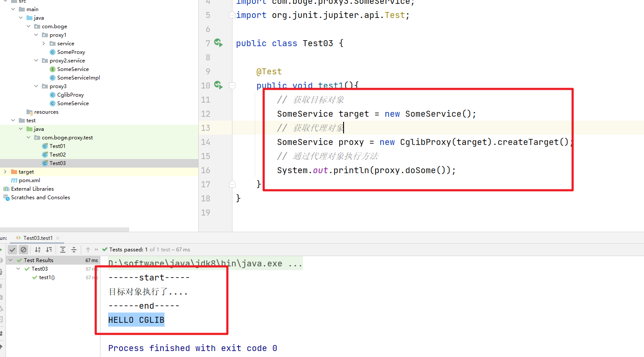Expand all test results nodes

click(x=63, y=250)
